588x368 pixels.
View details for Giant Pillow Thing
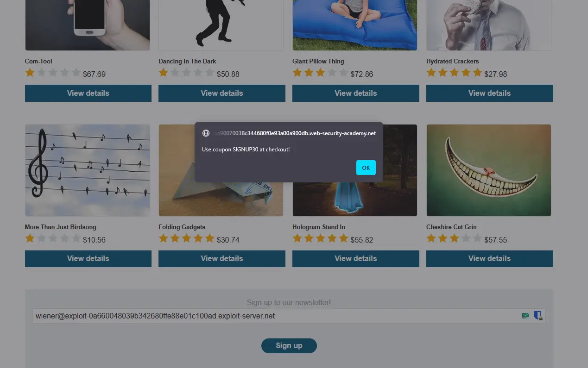click(356, 93)
